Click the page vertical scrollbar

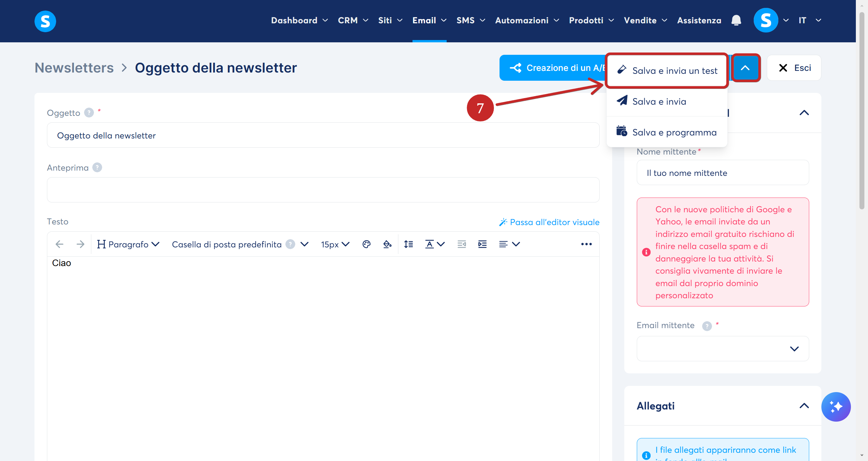tap(862, 111)
